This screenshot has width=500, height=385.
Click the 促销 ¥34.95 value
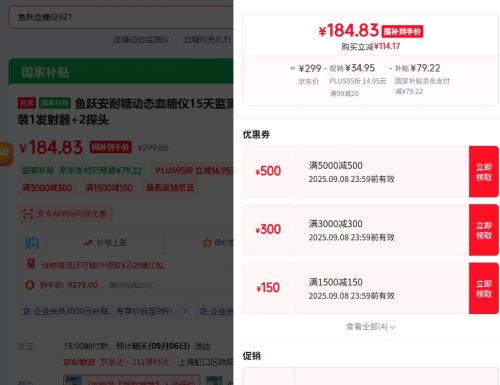point(352,68)
